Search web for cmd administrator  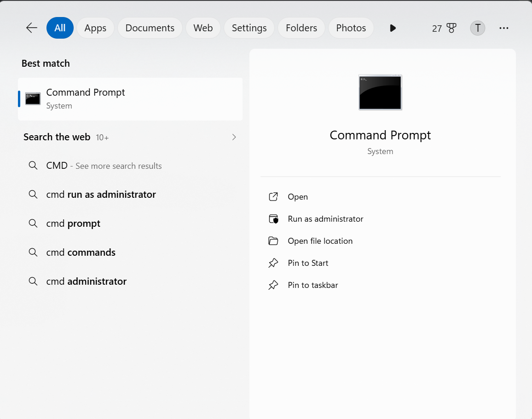130,281
